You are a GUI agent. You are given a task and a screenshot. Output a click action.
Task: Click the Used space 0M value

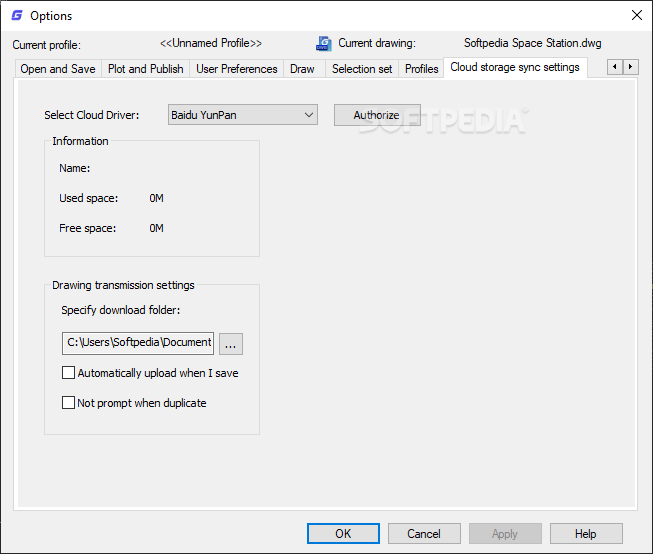(156, 198)
